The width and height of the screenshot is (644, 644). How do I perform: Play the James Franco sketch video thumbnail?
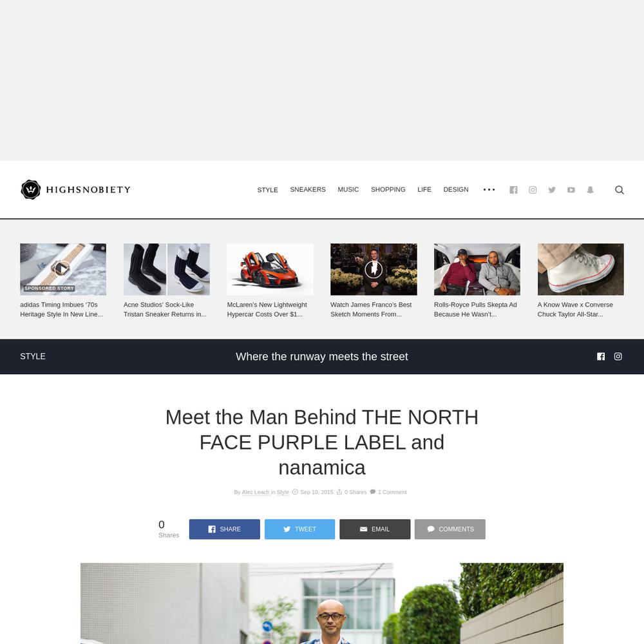tap(374, 269)
